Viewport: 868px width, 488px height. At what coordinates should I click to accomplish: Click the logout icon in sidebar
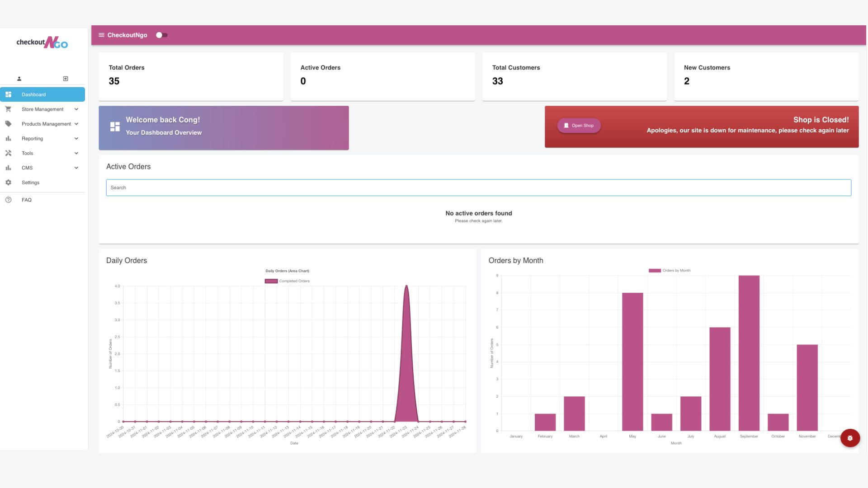(66, 79)
